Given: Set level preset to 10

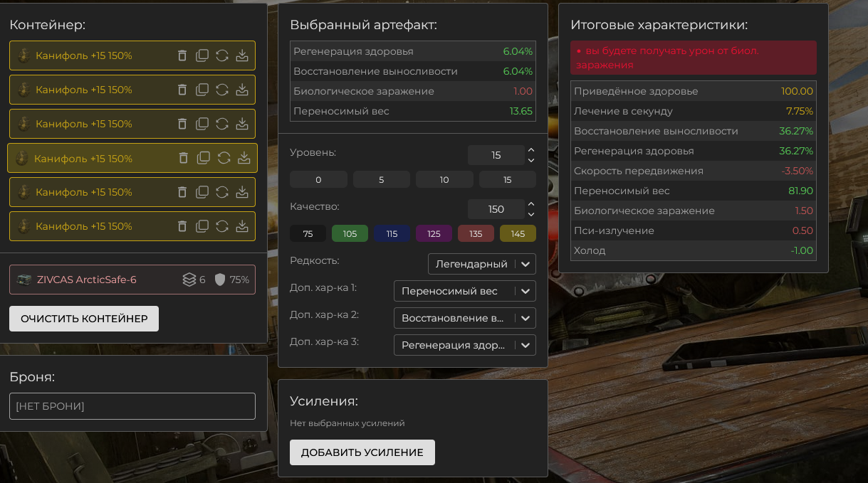Looking at the screenshot, I should [x=444, y=179].
